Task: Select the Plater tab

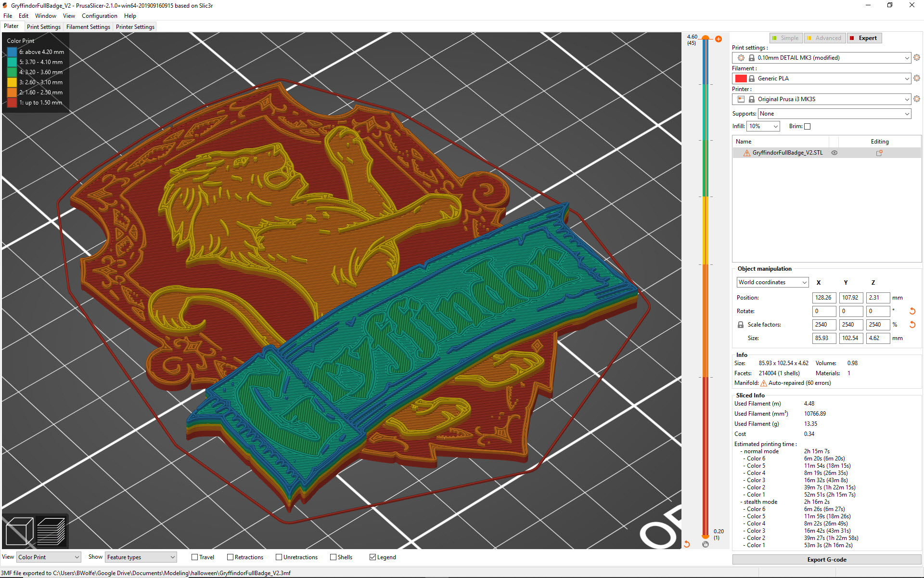Action: [12, 26]
